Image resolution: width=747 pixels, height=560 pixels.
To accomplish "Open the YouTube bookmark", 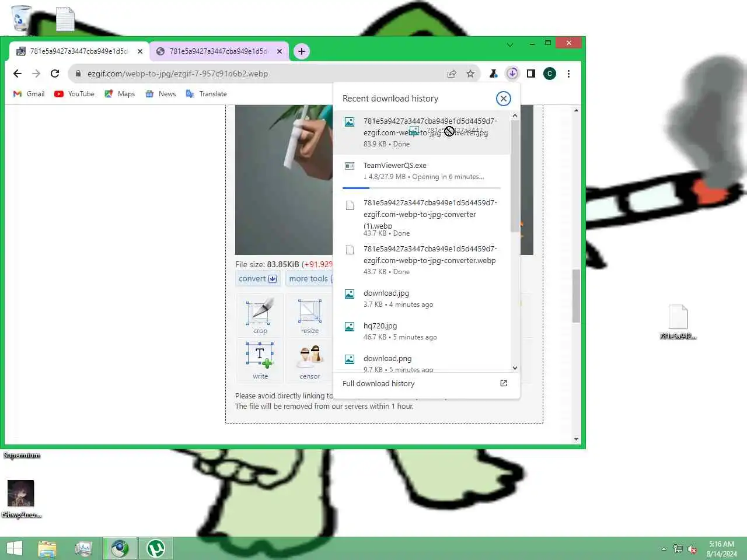I will tap(74, 94).
